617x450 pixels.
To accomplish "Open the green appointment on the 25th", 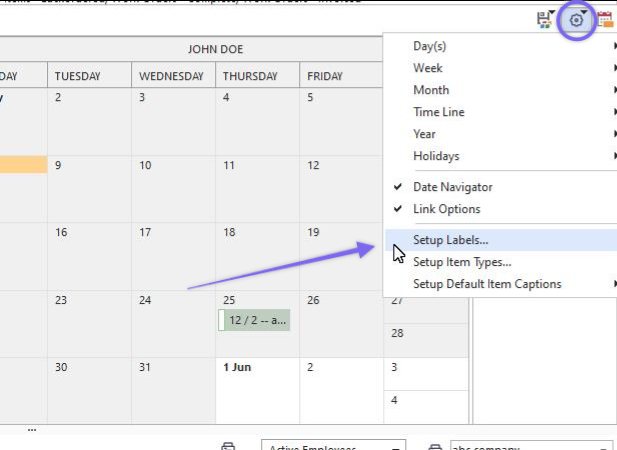I will click(x=258, y=320).
